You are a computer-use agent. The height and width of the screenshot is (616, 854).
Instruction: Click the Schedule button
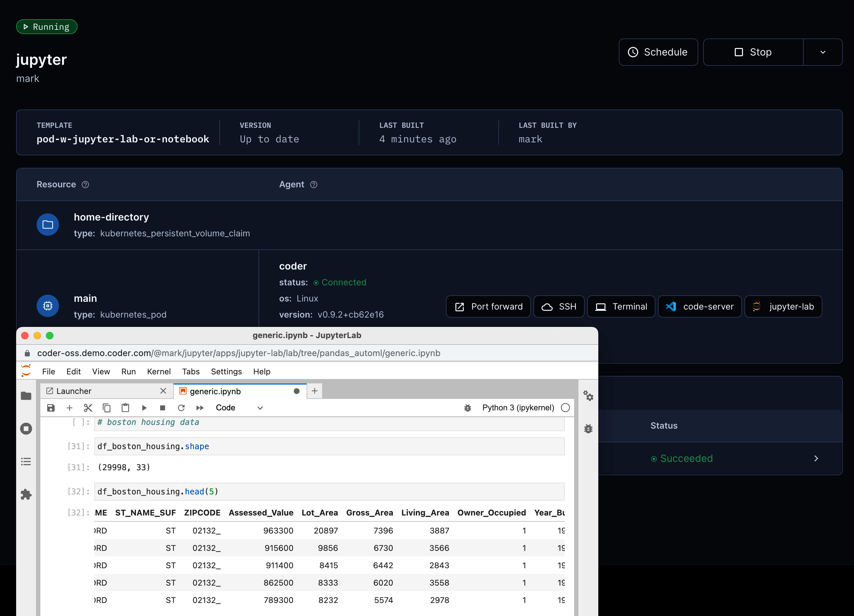point(658,52)
